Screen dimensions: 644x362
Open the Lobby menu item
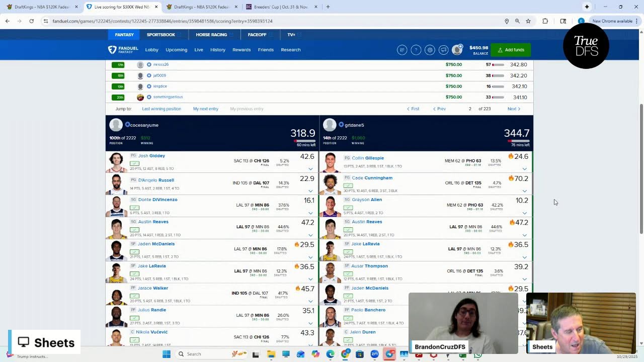(x=151, y=50)
